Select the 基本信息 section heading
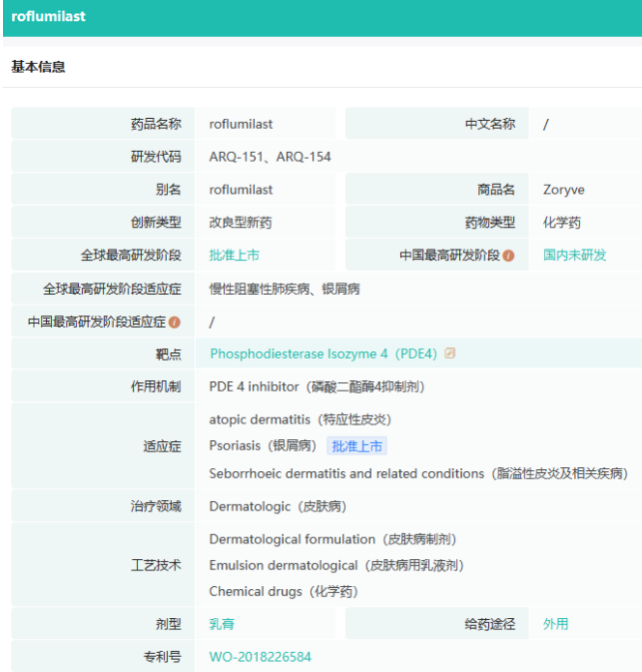Viewport: 642px width, 672px height. click(38, 67)
